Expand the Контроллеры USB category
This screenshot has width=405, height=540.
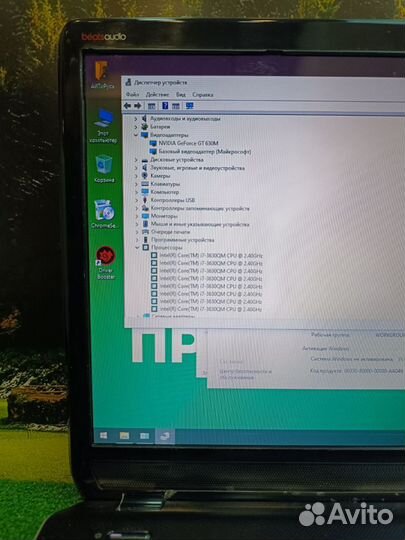coord(136,200)
